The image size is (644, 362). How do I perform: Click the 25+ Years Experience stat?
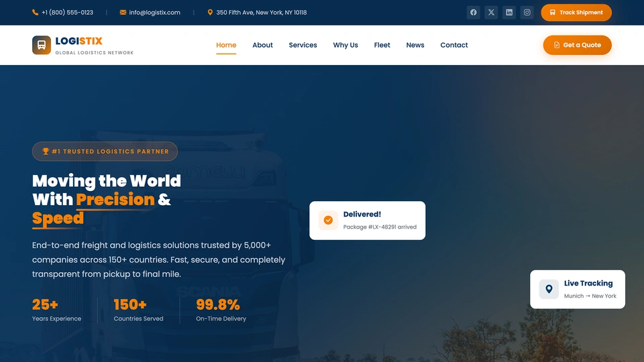pos(56,310)
